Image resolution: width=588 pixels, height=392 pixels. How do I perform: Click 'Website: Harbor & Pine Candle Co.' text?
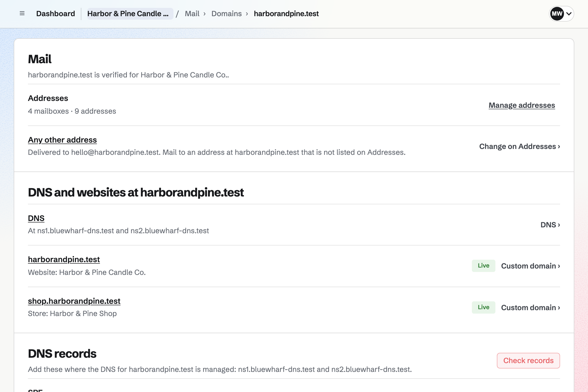(87, 272)
